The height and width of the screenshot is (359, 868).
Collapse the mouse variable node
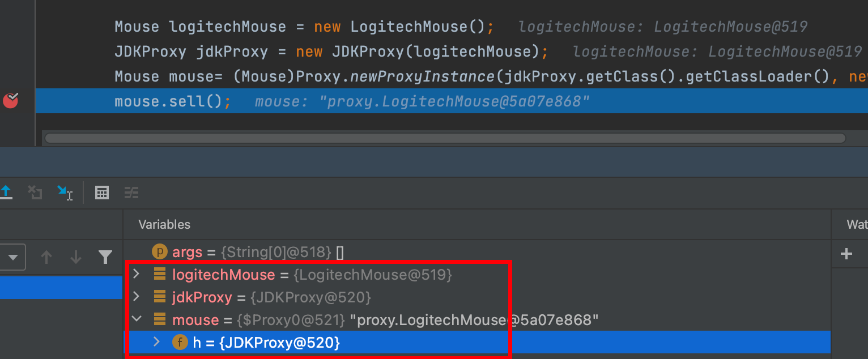[136, 320]
